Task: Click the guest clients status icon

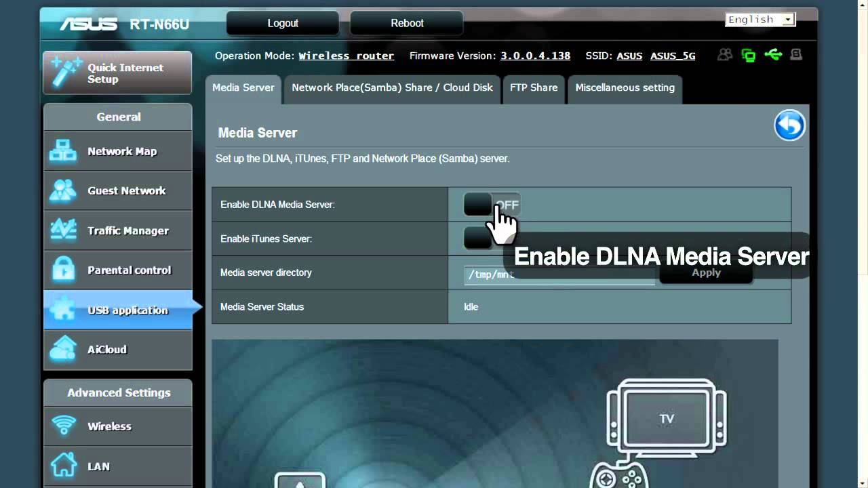Action: tap(725, 55)
